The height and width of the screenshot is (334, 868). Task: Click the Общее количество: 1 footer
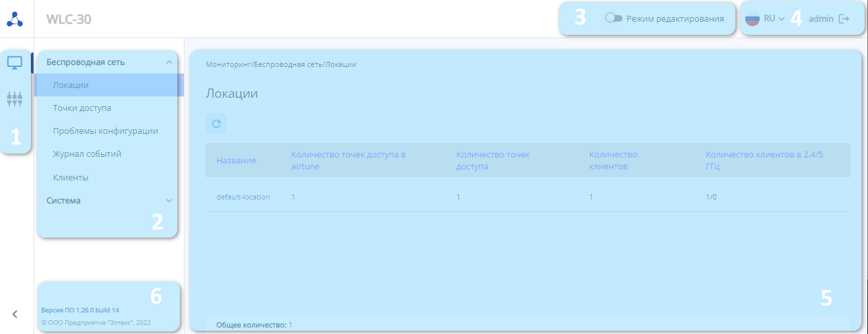pyautogui.click(x=254, y=325)
